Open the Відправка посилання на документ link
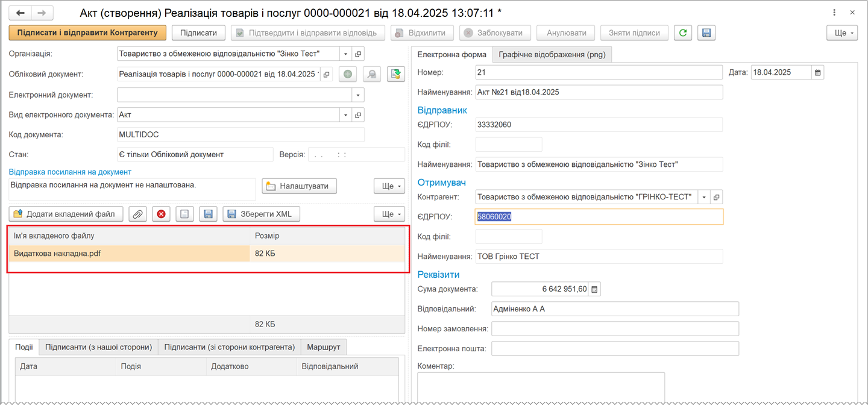The width and height of the screenshot is (868, 406). point(70,172)
